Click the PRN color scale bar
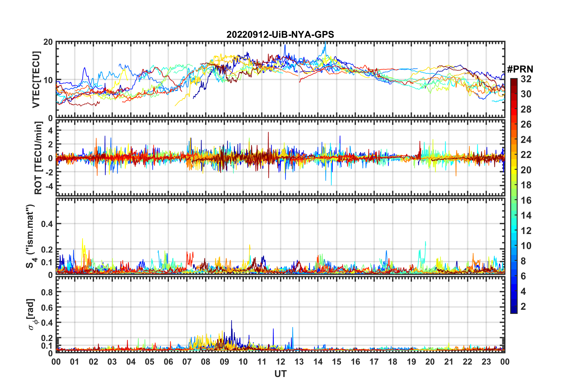 [x=514, y=196]
